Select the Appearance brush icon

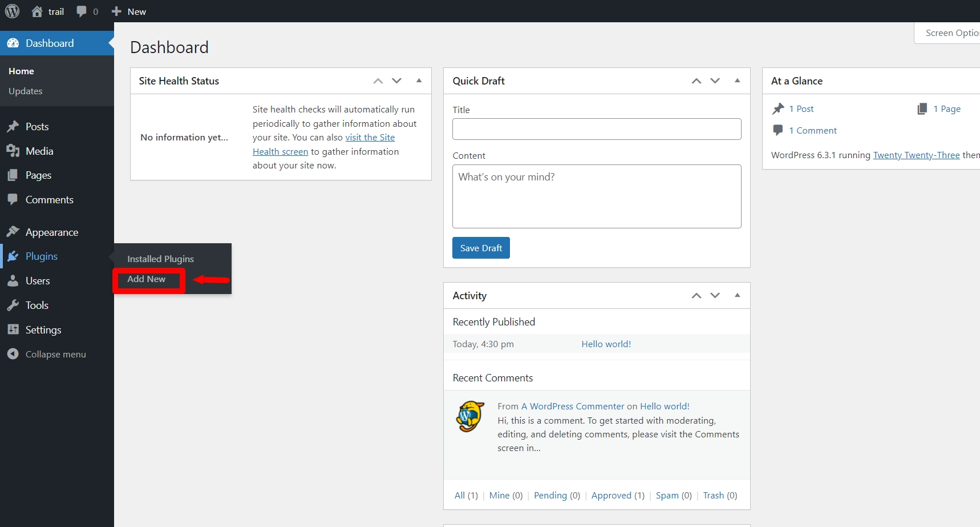[x=14, y=232]
